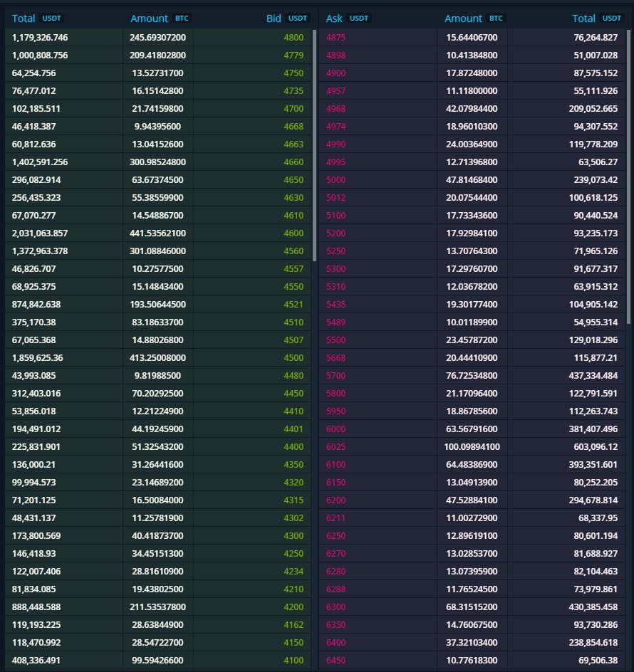Image resolution: width=634 pixels, height=672 pixels.
Task: Click the bids panel scrollbar
Action: (x=314, y=145)
